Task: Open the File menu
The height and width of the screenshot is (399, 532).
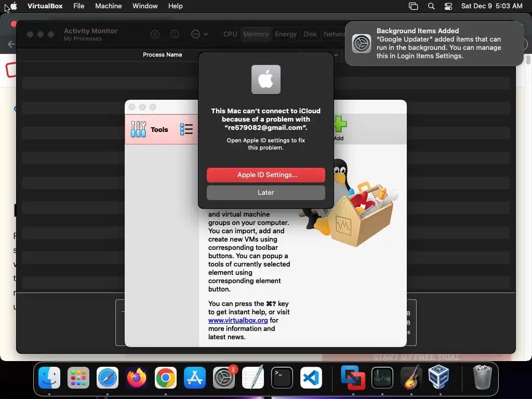Action: coord(79,6)
